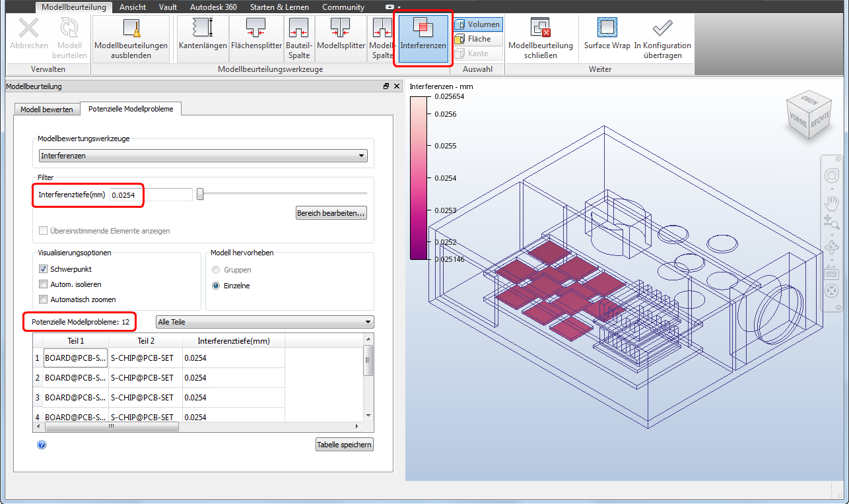Image resolution: width=849 pixels, height=504 pixels.
Task: Select the 0.0254 depth cell in row 3
Action: point(234,398)
